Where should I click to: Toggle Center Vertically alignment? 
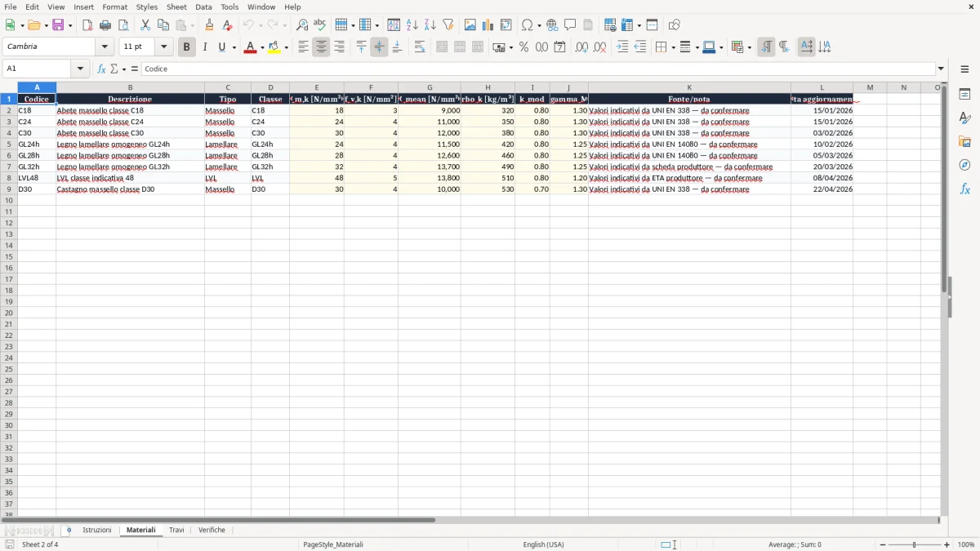tap(379, 47)
